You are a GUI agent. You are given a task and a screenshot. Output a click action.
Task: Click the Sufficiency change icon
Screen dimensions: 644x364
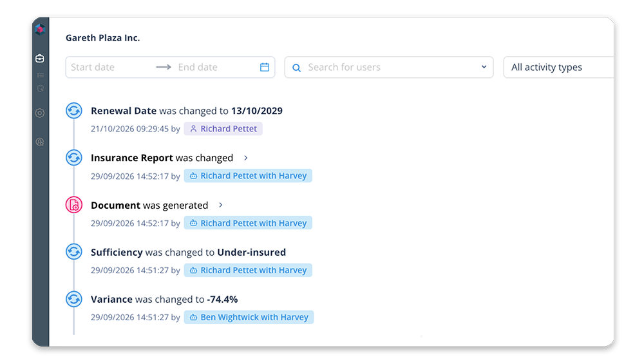(x=74, y=252)
